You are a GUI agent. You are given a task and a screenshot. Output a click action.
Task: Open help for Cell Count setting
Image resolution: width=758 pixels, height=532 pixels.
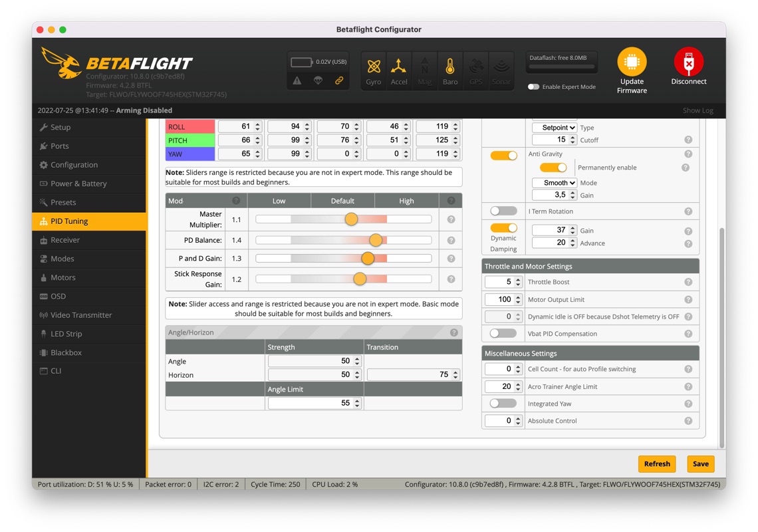(688, 369)
